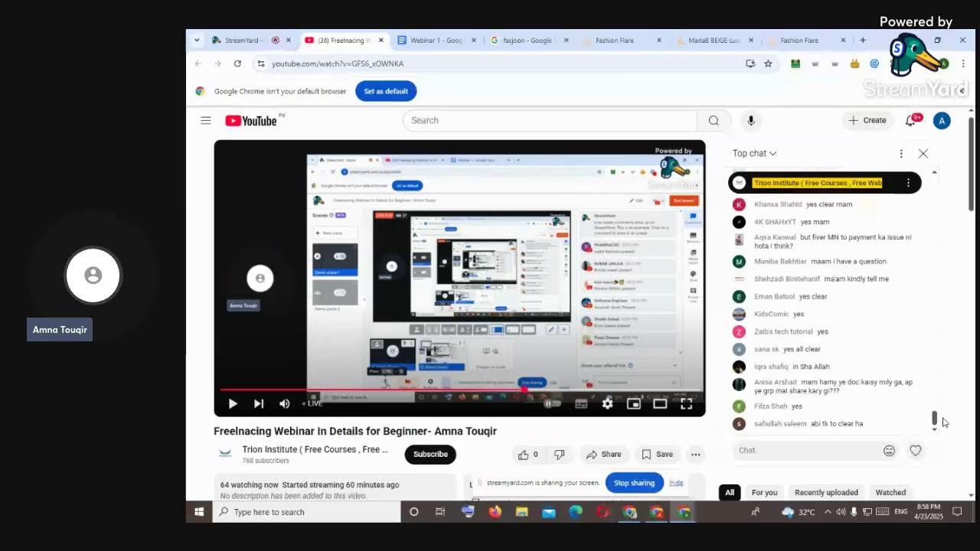
Task: Open more actions ellipsis below video
Action: coord(695,455)
